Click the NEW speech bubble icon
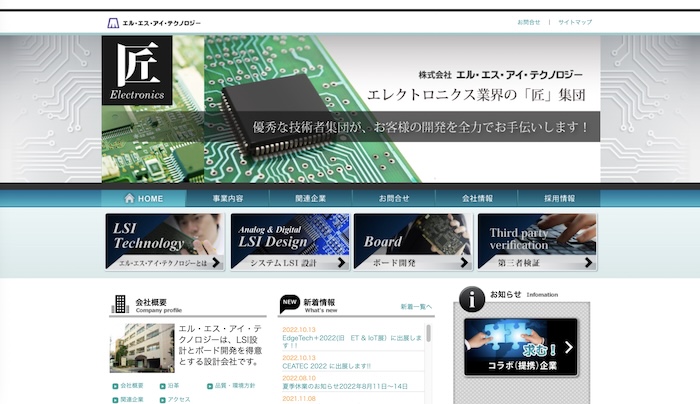 click(289, 304)
